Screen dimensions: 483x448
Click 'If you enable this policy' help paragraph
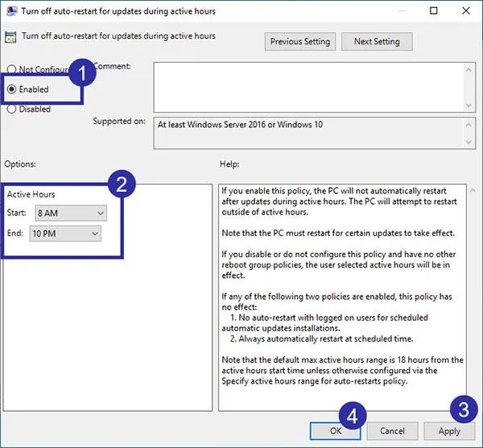click(339, 201)
